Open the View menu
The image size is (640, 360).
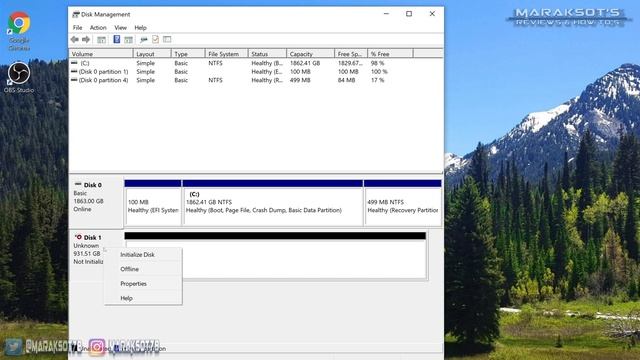coord(120,28)
